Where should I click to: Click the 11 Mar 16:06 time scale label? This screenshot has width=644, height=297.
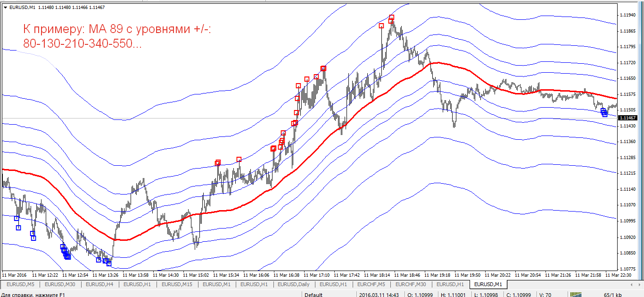point(256,274)
